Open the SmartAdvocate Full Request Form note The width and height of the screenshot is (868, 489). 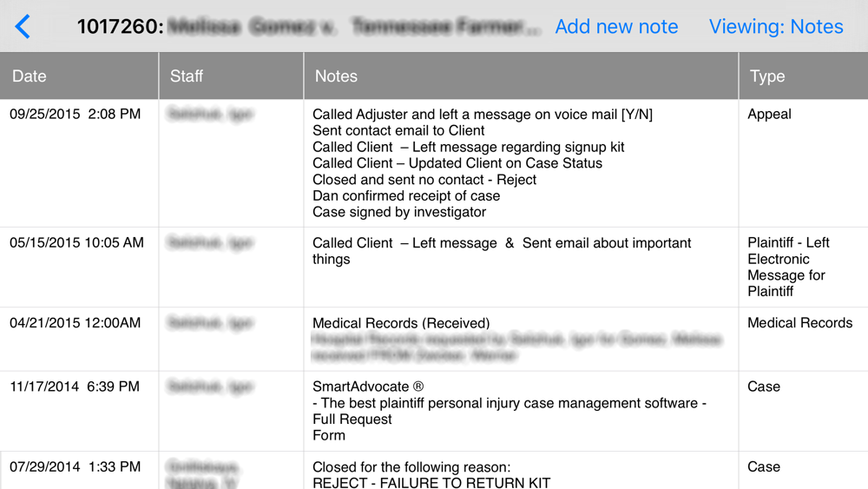[510, 411]
